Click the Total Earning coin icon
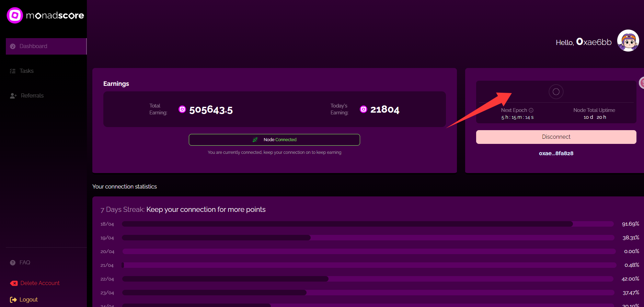This screenshot has width=644, height=307. [x=182, y=109]
